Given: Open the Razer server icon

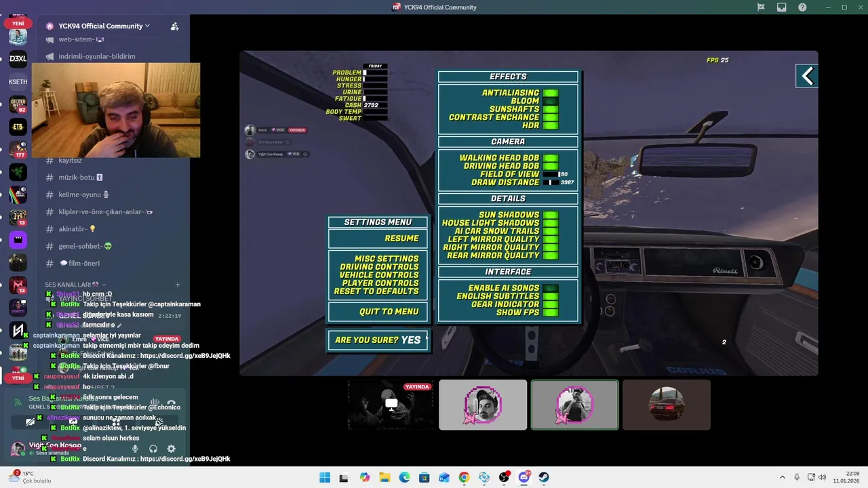Looking at the screenshot, I should [18, 171].
